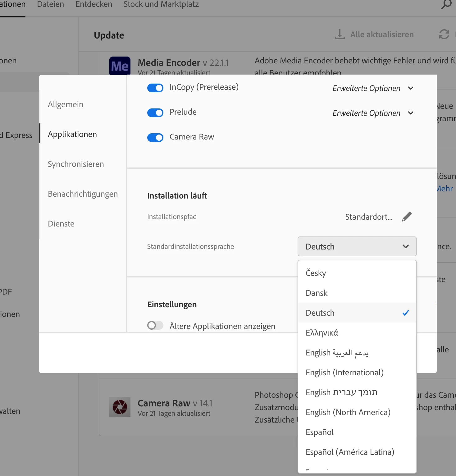This screenshot has height=476, width=456.
Task: Select Español language option
Action: click(x=357, y=432)
